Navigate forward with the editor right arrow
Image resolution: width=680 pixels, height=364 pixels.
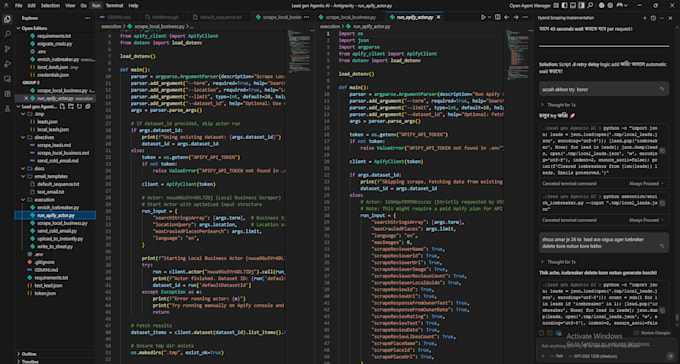point(516,17)
